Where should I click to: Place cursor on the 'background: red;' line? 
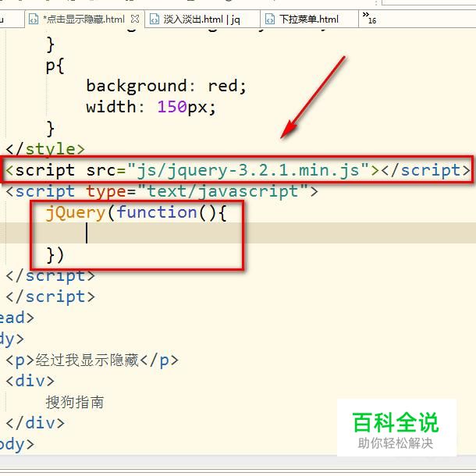(x=166, y=86)
